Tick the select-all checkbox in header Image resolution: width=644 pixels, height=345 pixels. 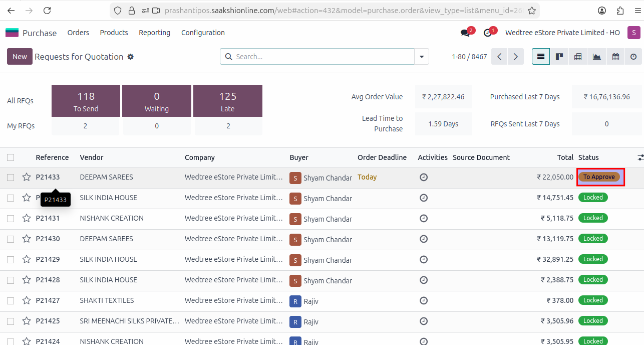(11, 157)
